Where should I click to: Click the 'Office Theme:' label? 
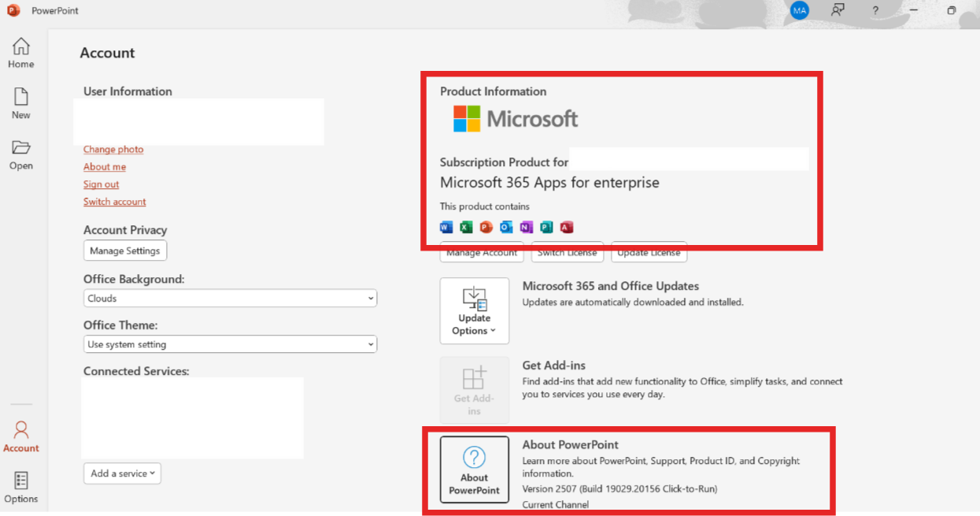click(x=120, y=325)
